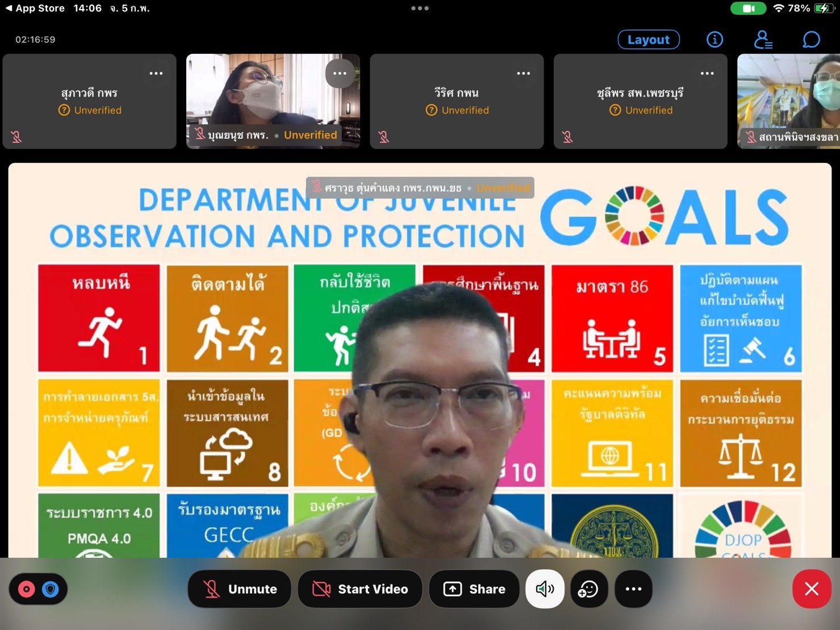Viewport: 840px width, 630px height.
Task: Tap the red recording indicator icon
Action: tap(27, 589)
